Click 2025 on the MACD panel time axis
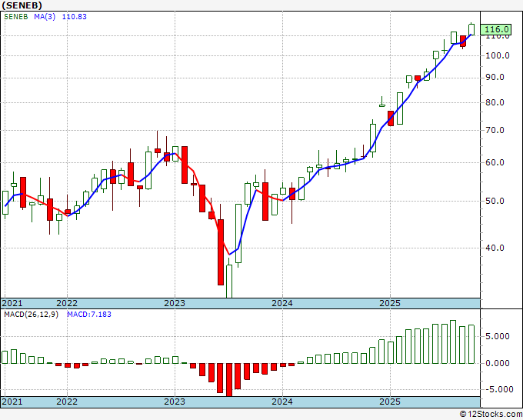523x420 pixels. click(390, 402)
